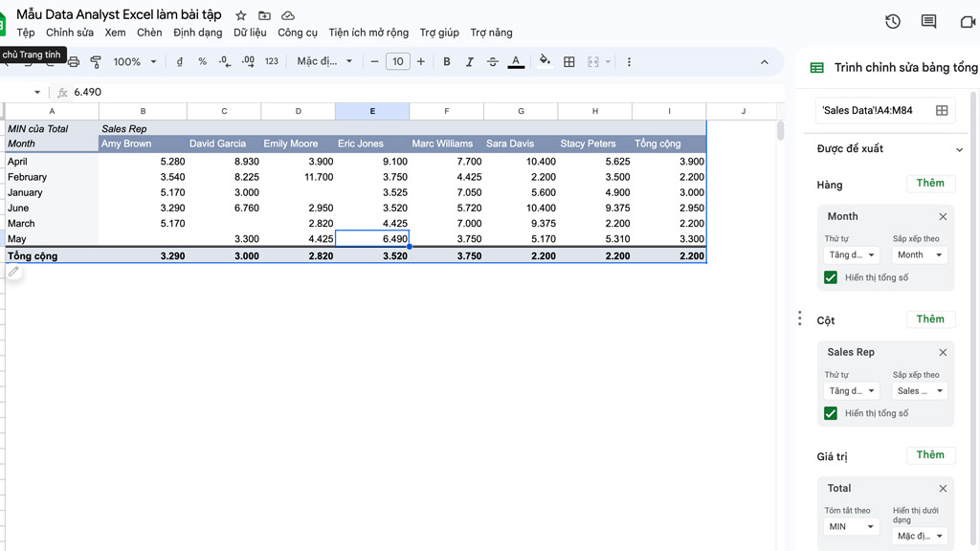
Task: Click Thêm button next to Hàng
Action: pos(929,184)
